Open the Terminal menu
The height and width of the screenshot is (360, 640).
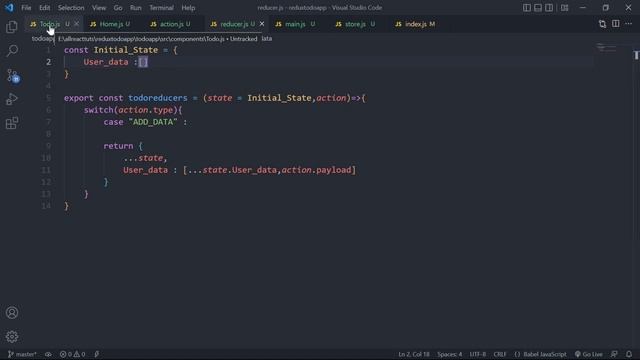(x=161, y=8)
